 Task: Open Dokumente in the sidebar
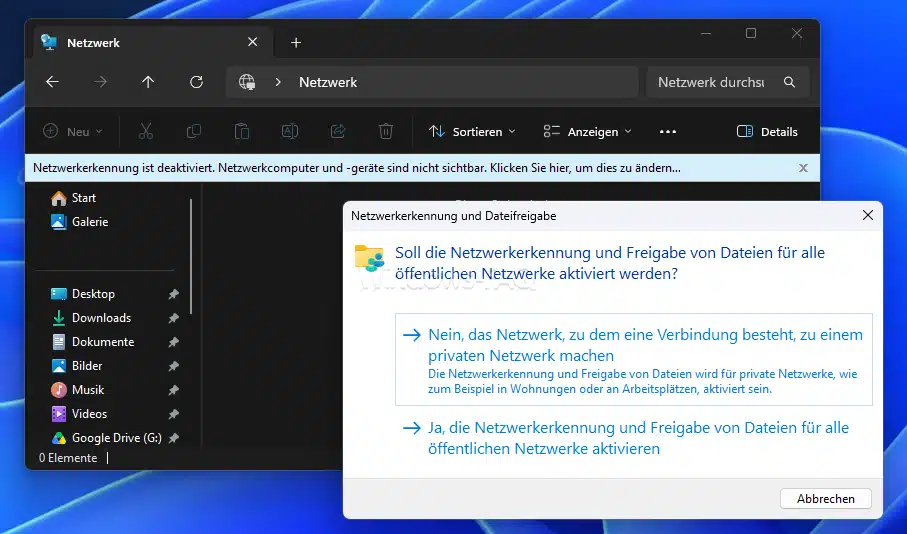point(93,342)
